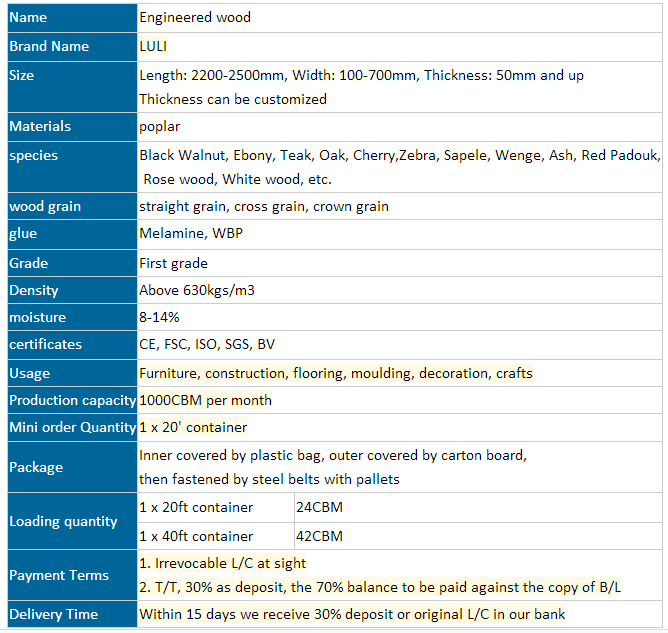The image size is (668, 633).
Task: Select the 'Engineered wood' value cell
Action: pyautogui.click(x=195, y=18)
